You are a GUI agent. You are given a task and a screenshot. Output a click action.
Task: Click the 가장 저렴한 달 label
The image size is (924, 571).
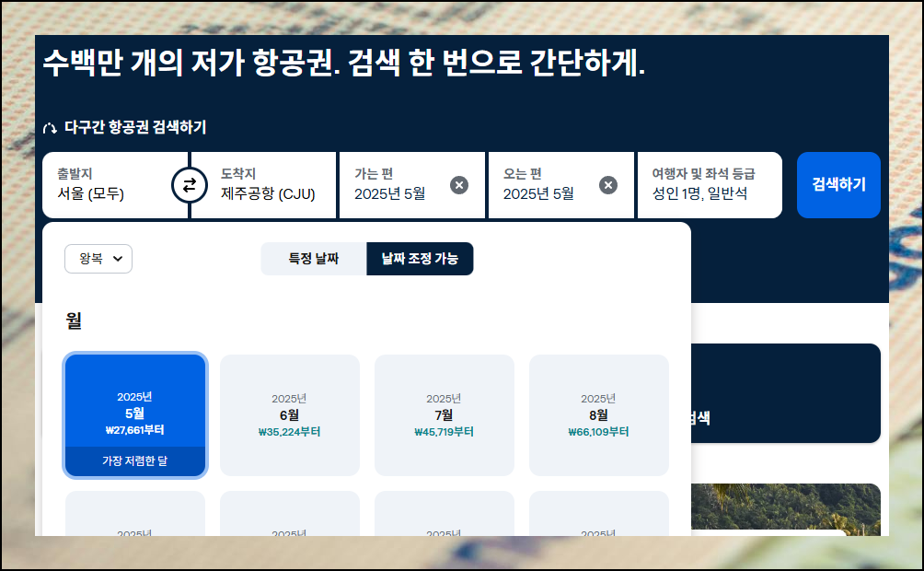(x=135, y=460)
